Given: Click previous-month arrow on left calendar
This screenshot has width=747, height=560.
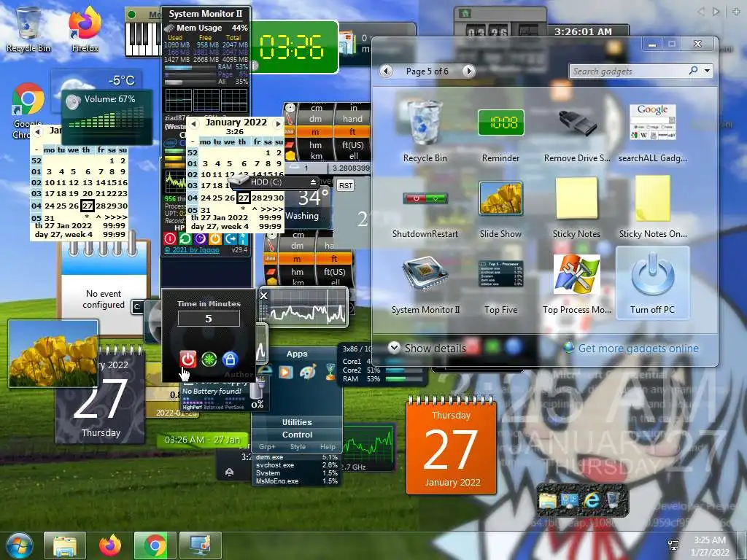Looking at the screenshot, I should (38, 131).
